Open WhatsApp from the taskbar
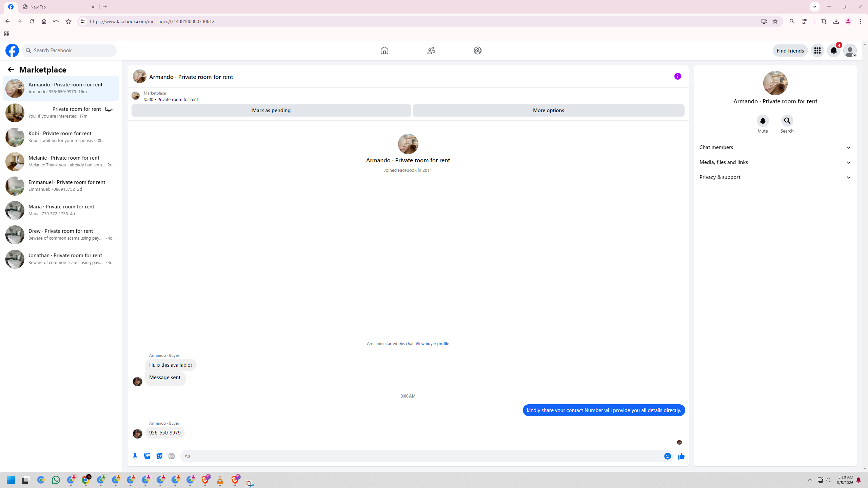 coord(56,480)
